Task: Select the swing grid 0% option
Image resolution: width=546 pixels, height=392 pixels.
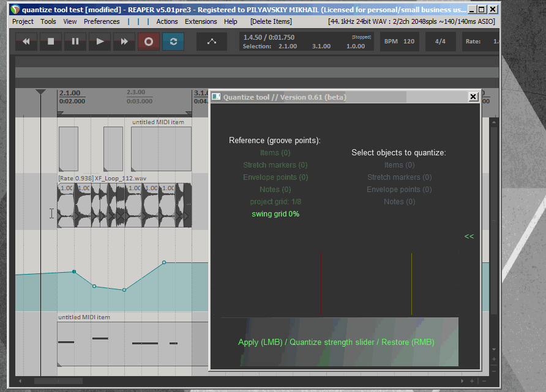Action: click(275, 214)
